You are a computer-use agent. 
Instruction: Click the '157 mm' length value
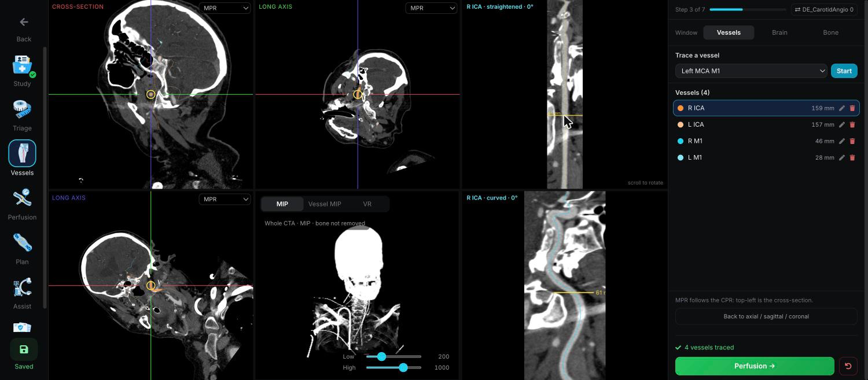tap(823, 124)
